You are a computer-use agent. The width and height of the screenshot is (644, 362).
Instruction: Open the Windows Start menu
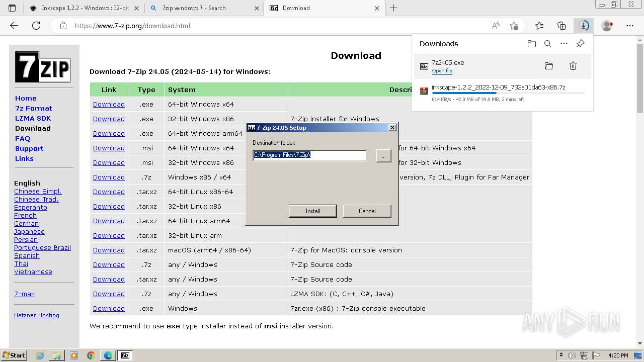(x=14, y=355)
